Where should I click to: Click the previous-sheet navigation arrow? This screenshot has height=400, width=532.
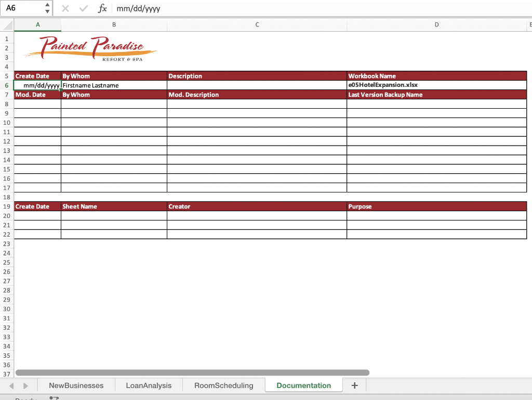[11, 385]
